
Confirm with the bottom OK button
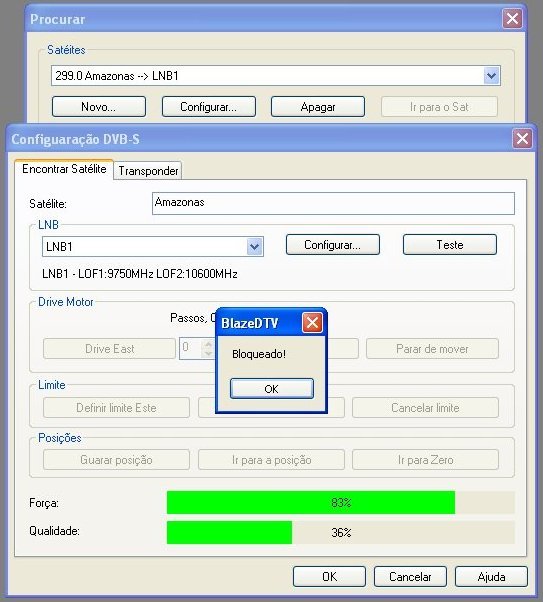329,577
